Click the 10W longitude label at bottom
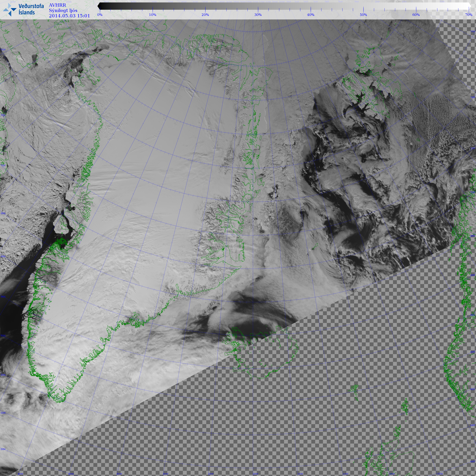The image size is (476, 476). (345, 474)
